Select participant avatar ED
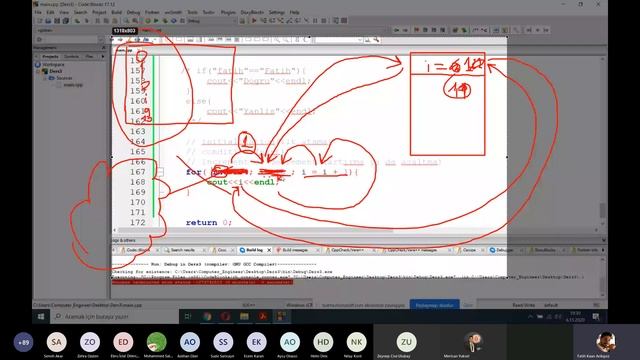Image resolution: width=640 pixels, height=360 pixels. 123,342
